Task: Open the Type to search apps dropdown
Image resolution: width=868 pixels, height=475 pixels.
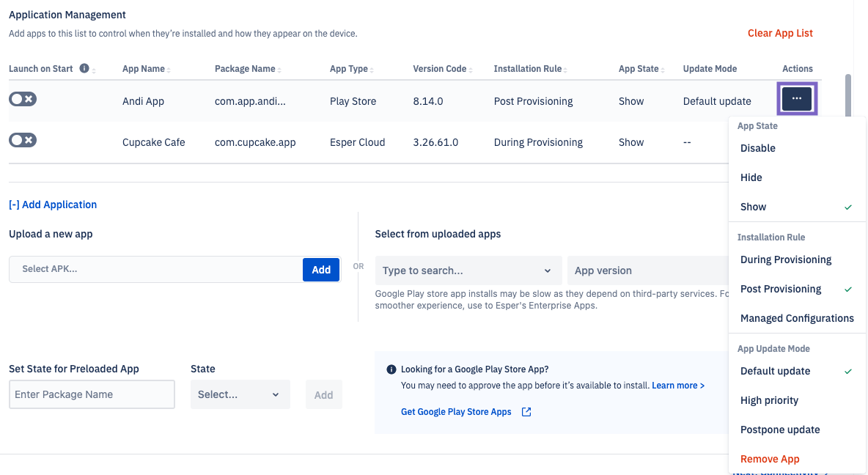Action: pos(468,270)
